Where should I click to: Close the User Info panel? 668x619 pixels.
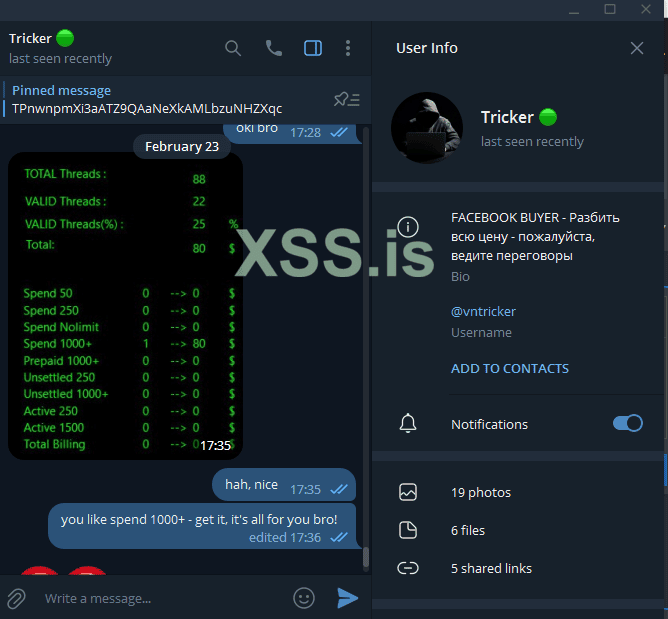pyautogui.click(x=637, y=48)
